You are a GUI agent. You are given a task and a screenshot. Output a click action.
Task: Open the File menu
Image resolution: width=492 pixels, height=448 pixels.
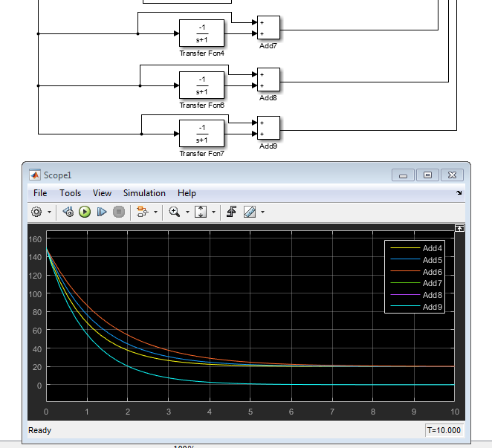pyautogui.click(x=39, y=193)
